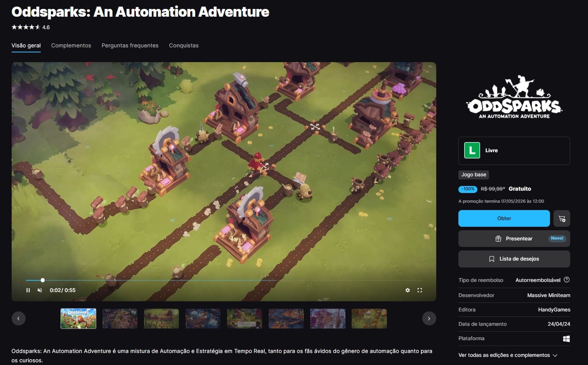
Task: Unmute the video sound
Action: point(40,290)
